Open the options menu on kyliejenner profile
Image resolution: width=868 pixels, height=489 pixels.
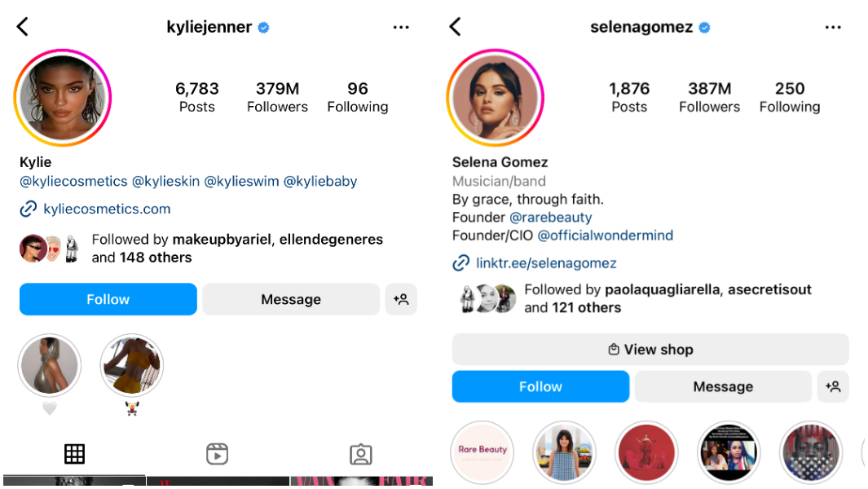pos(401,25)
